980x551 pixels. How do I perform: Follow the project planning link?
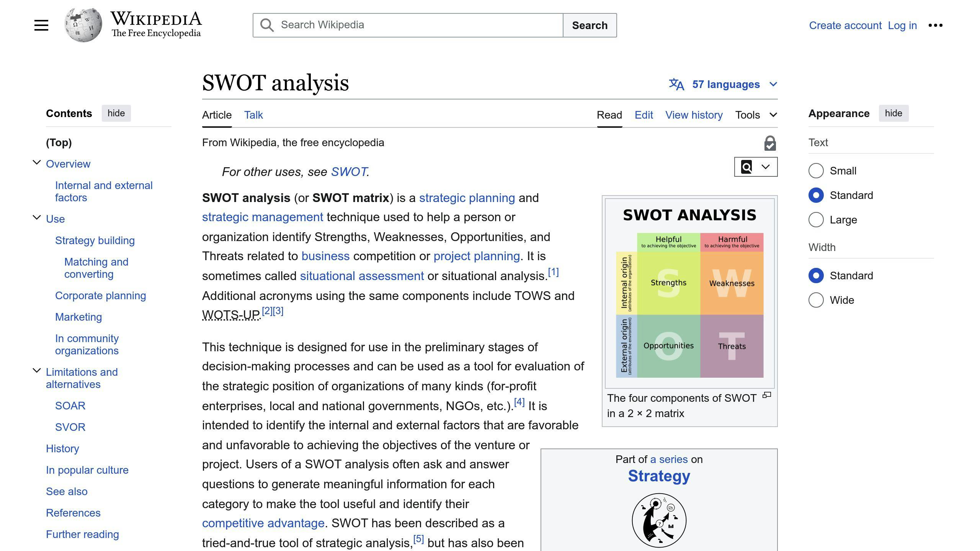tap(477, 256)
